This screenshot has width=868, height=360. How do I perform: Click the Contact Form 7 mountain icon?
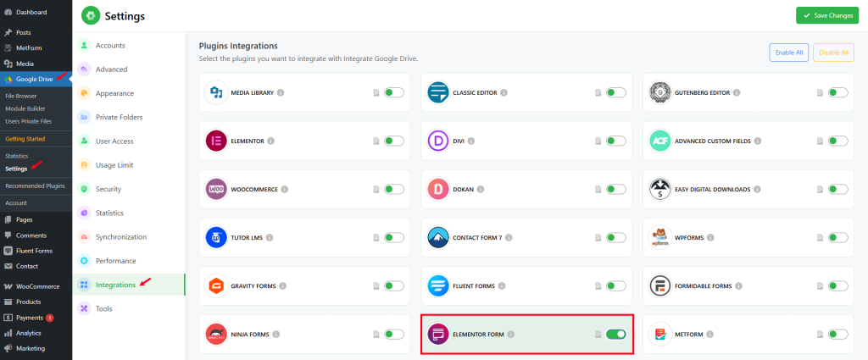[x=438, y=238]
